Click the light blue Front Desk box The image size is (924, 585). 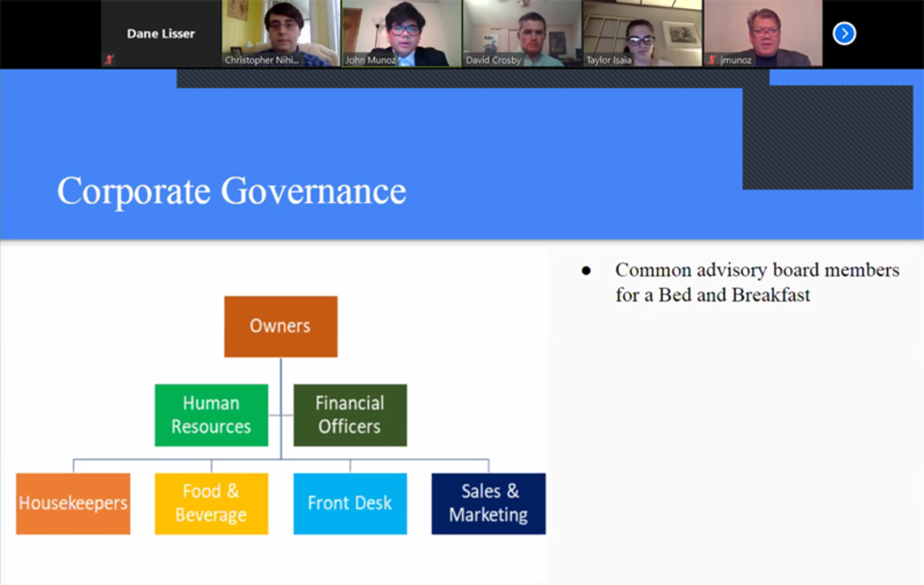(350, 503)
